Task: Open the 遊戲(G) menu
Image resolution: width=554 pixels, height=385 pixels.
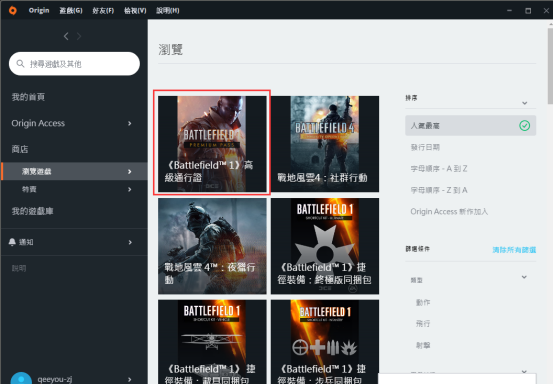Action: [x=71, y=10]
